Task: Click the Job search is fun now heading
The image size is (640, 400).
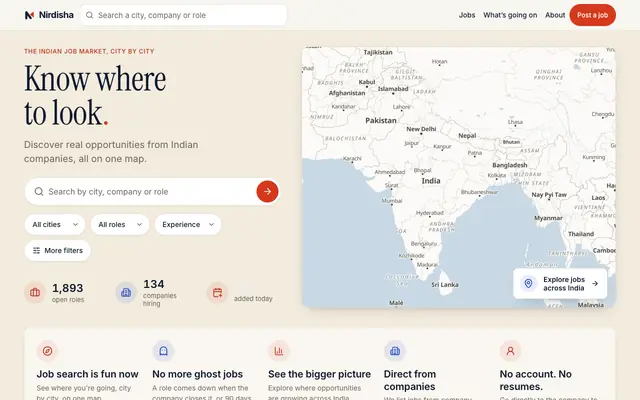Action: 87,374
